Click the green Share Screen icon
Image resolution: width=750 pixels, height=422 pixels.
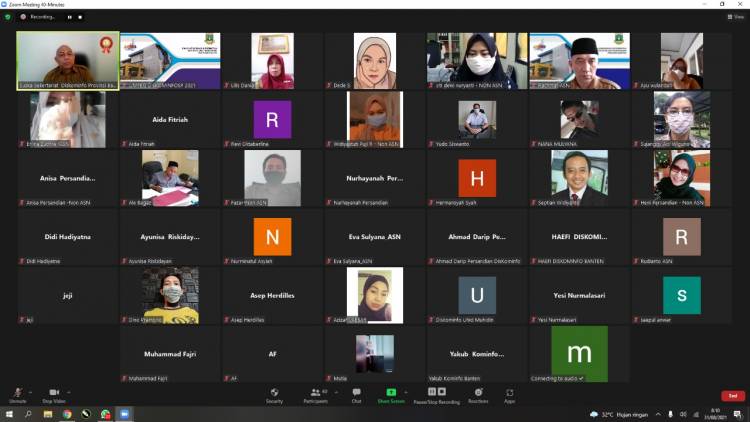391,393
